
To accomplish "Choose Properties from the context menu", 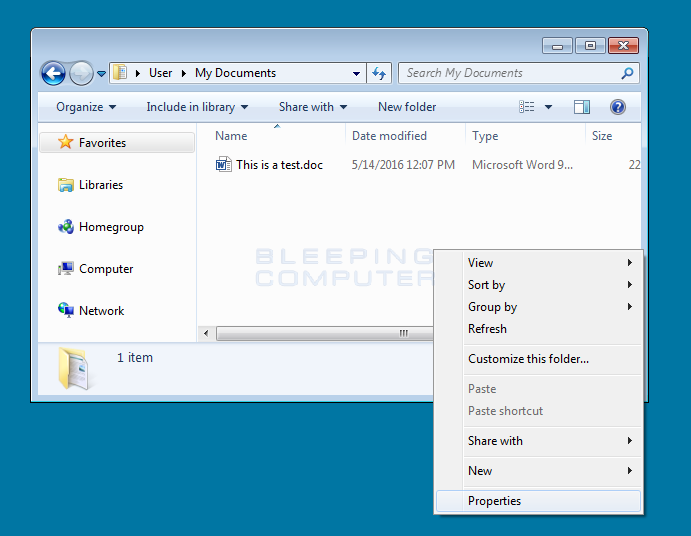I will pos(539,501).
